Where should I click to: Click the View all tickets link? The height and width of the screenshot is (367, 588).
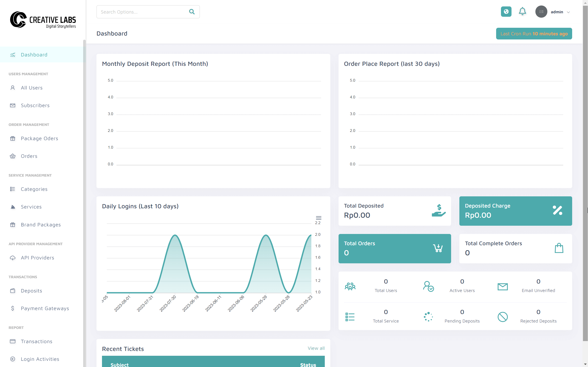coord(316,348)
